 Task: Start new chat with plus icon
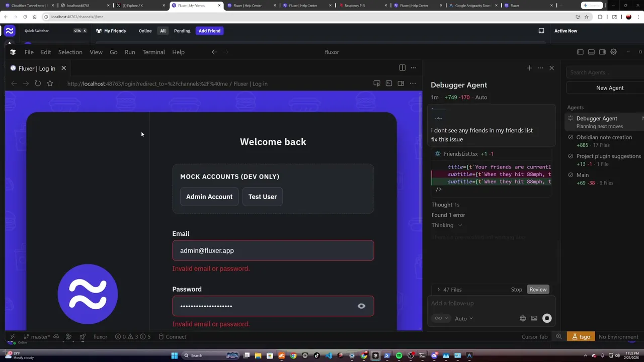pos(529,68)
